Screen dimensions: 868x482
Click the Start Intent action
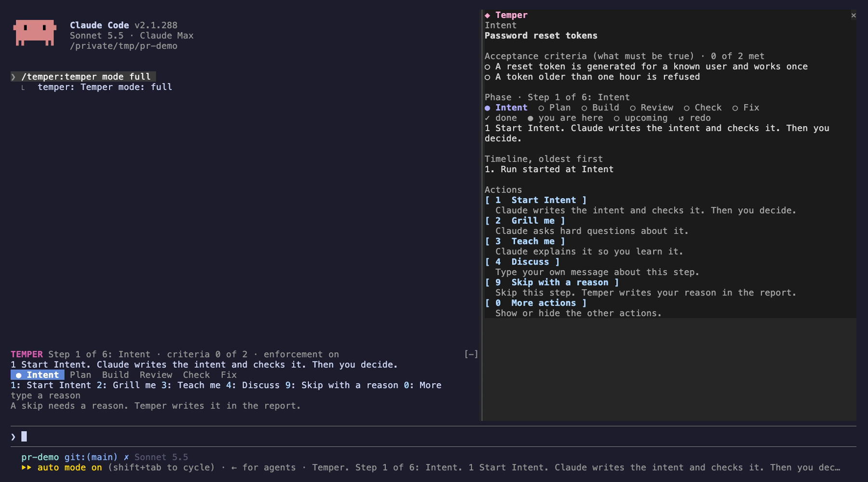tap(536, 200)
